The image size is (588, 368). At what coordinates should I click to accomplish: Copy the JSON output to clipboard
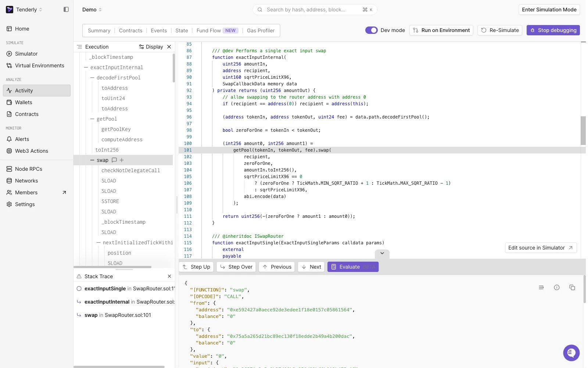[572, 287]
